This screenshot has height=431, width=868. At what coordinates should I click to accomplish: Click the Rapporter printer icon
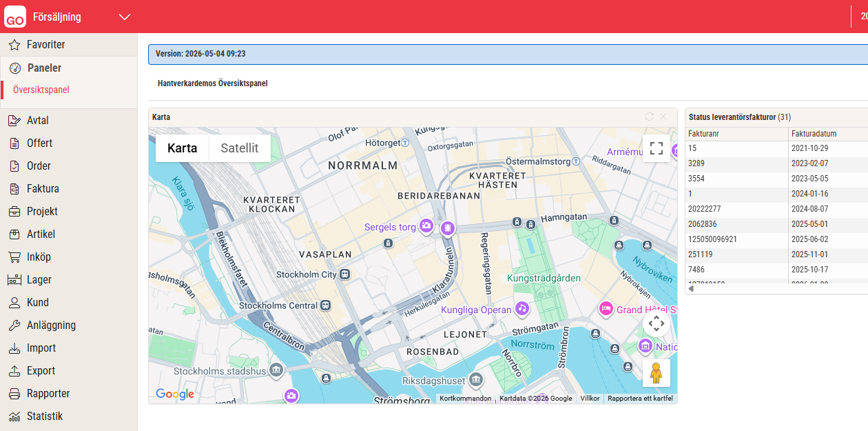coord(14,394)
